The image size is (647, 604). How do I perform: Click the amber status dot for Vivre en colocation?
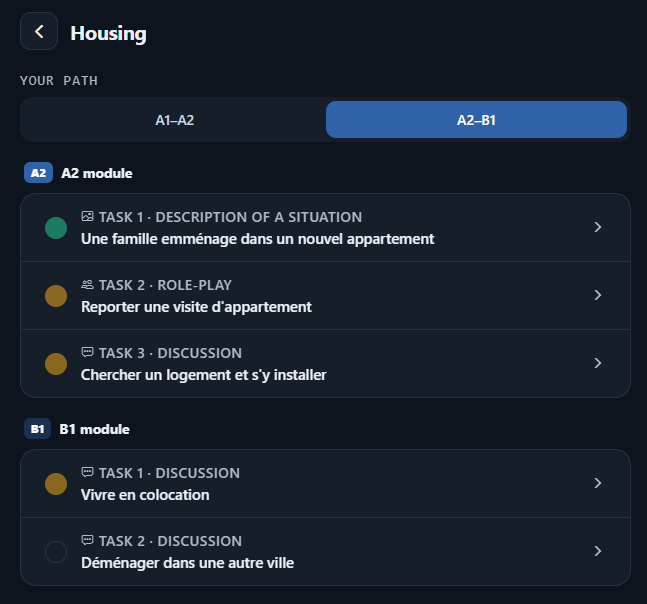[56, 484]
